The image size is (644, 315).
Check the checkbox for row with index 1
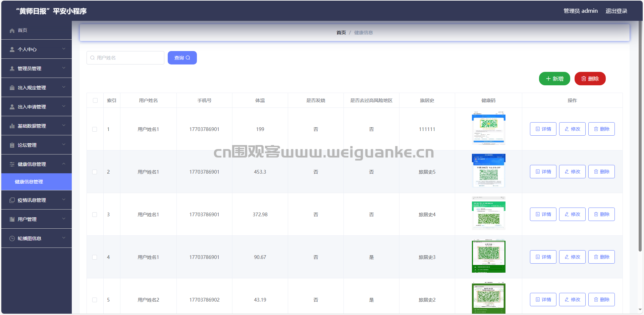coord(95,129)
